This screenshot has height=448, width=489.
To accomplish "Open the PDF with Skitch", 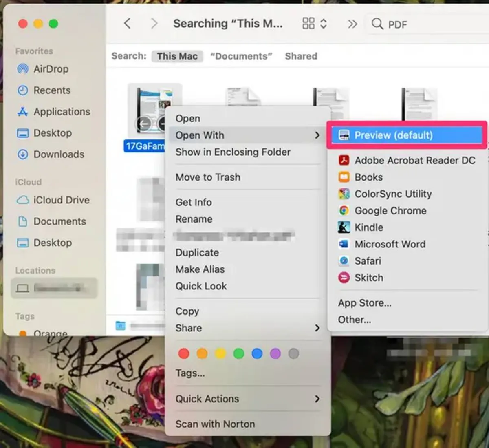I will 369,278.
